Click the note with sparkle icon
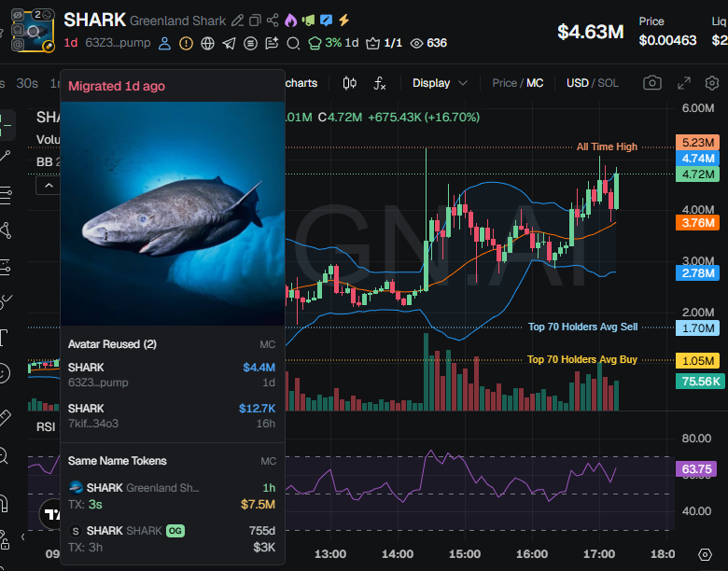 [x=273, y=43]
